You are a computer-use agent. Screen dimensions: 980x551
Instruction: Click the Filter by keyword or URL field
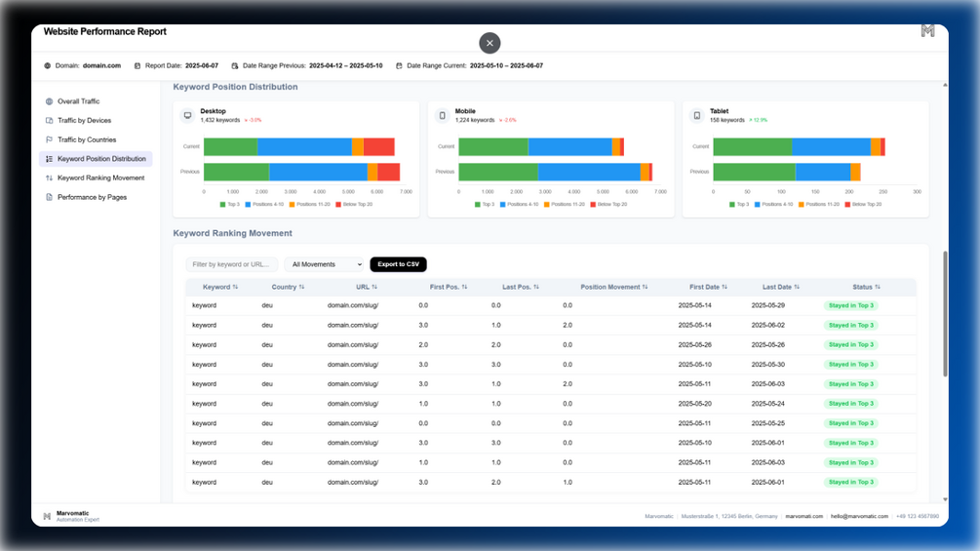pos(231,264)
